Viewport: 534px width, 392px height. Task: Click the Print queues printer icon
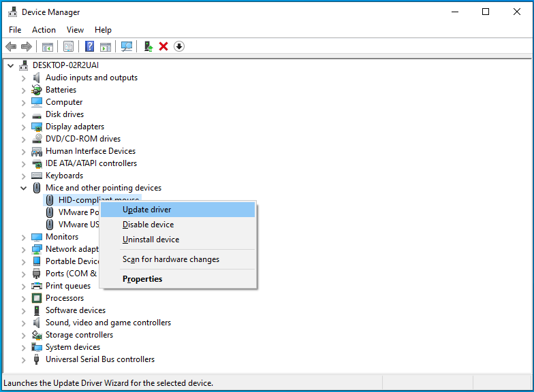pos(37,286)
